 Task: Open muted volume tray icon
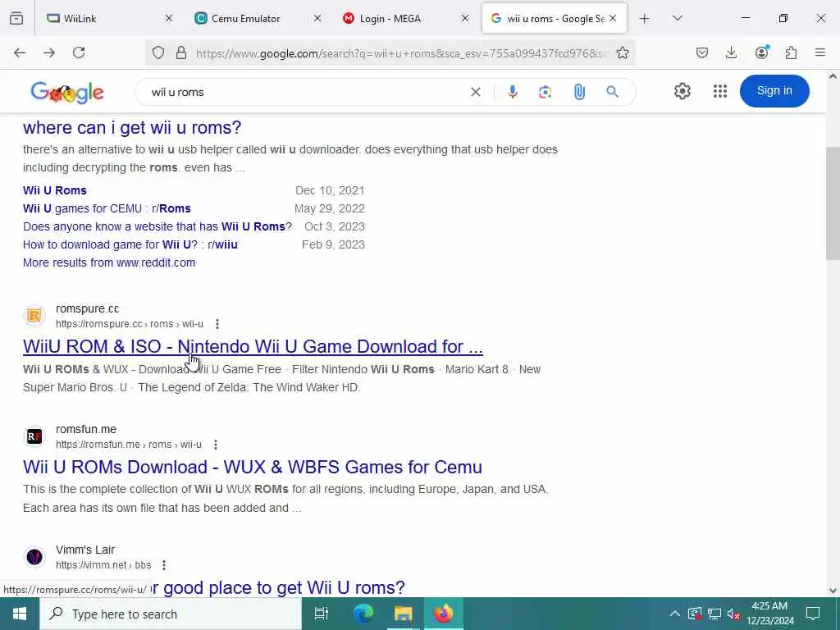pos(734,614)
